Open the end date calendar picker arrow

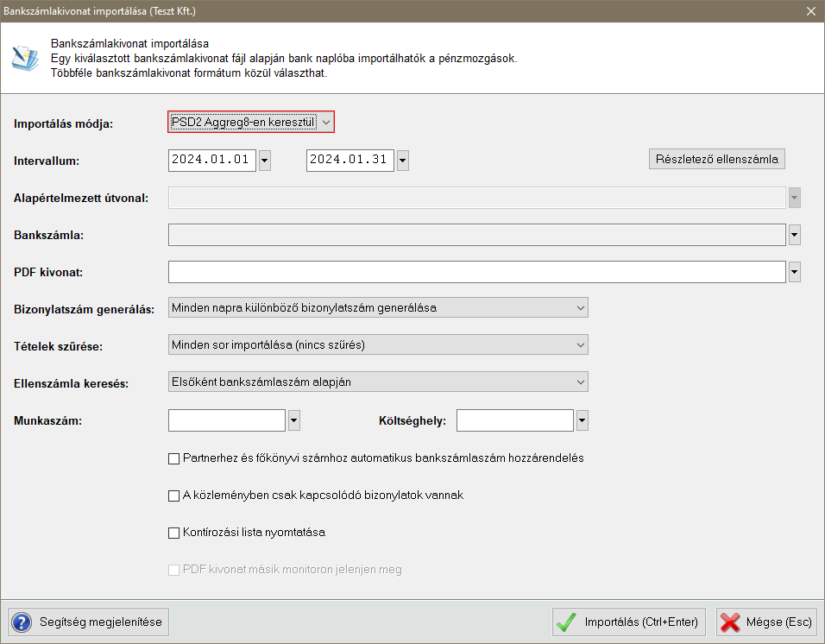pos(402,161)
